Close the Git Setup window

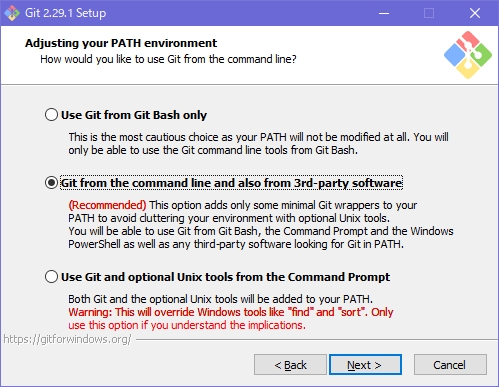tap(475, 13)
